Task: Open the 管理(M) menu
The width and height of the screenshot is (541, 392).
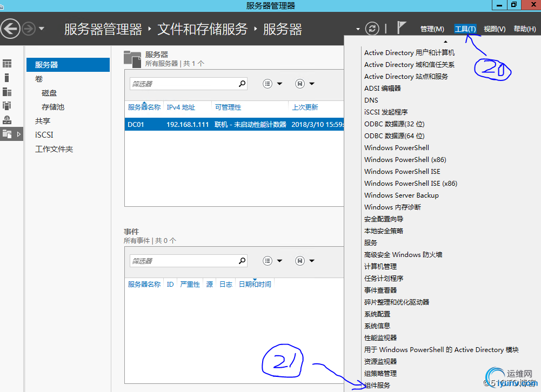Action: [432, 29]
